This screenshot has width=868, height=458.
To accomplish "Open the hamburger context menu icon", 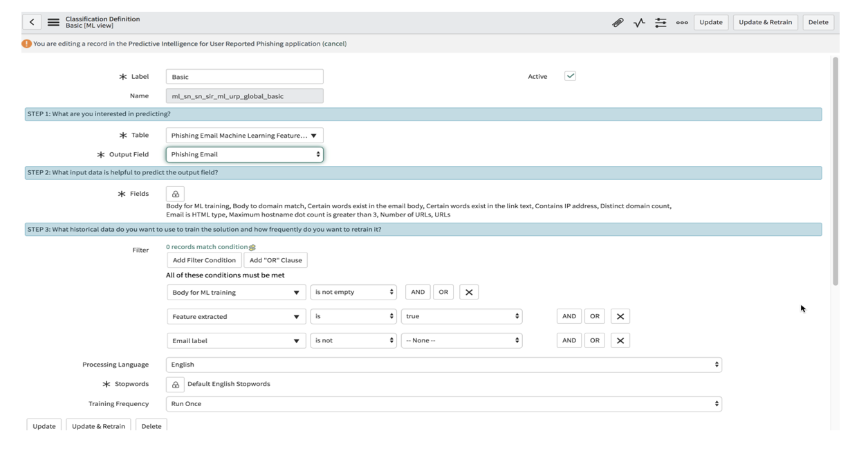I will coord(53,22).
